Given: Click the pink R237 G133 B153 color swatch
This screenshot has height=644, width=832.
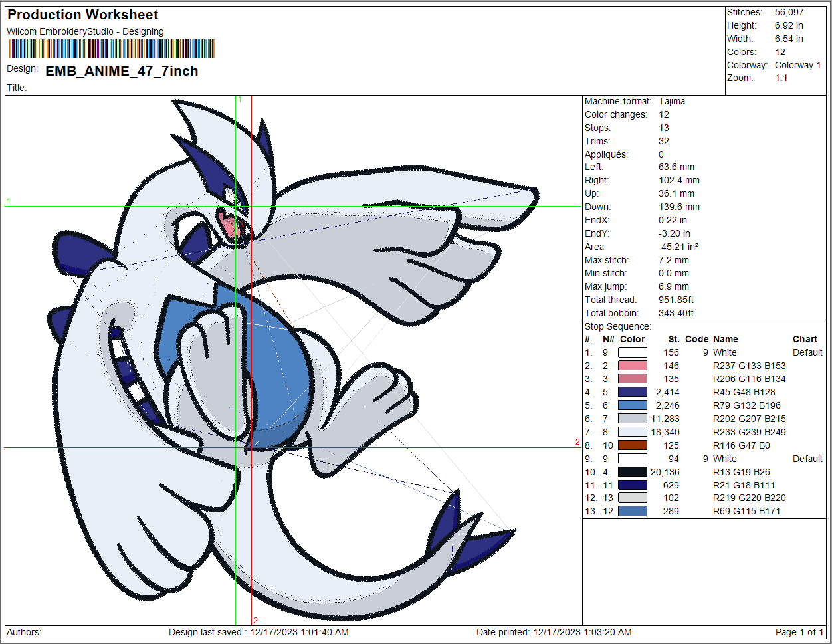Looking at the screenshot, I should click(x=632, y=366).
